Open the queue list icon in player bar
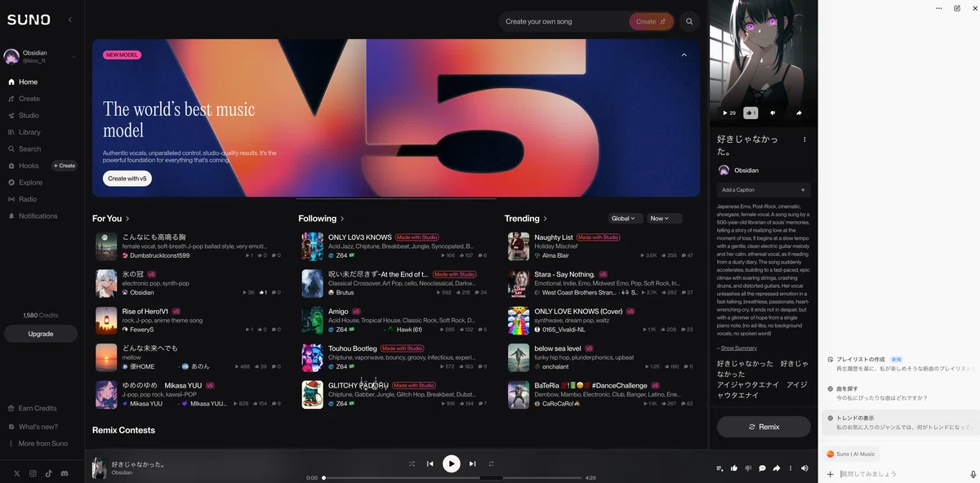This screenshot has height=483, width=980. point(719,468)
